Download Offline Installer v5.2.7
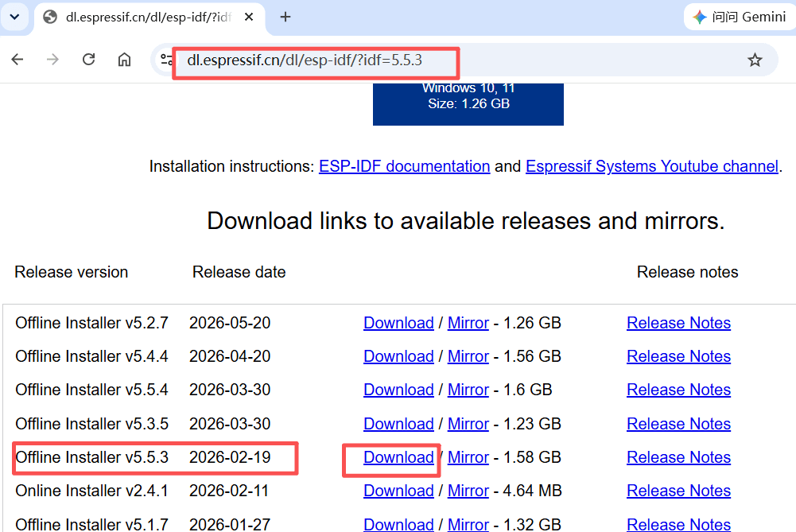The image size is (796, 532). pos(398,323)
